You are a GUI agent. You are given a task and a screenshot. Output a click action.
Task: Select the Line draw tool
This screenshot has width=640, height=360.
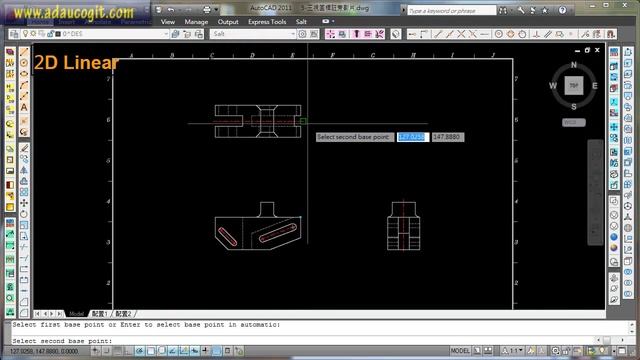click(x=24, y=51)
